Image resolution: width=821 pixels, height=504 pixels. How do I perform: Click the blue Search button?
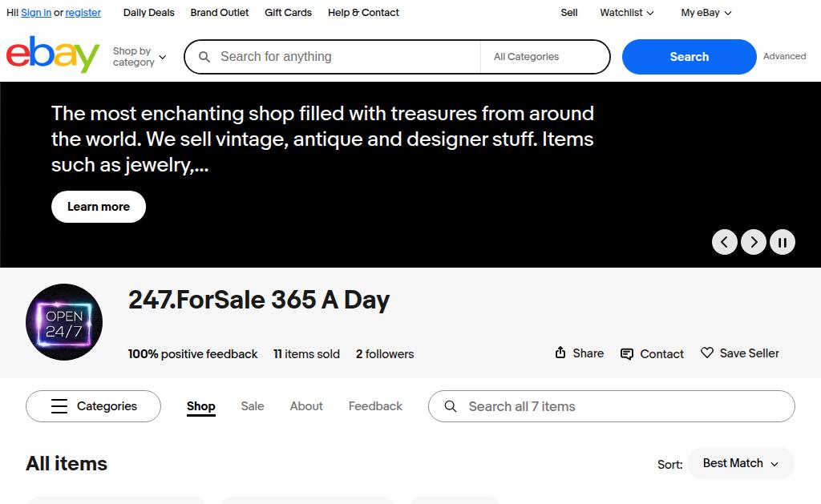[689, 57]
